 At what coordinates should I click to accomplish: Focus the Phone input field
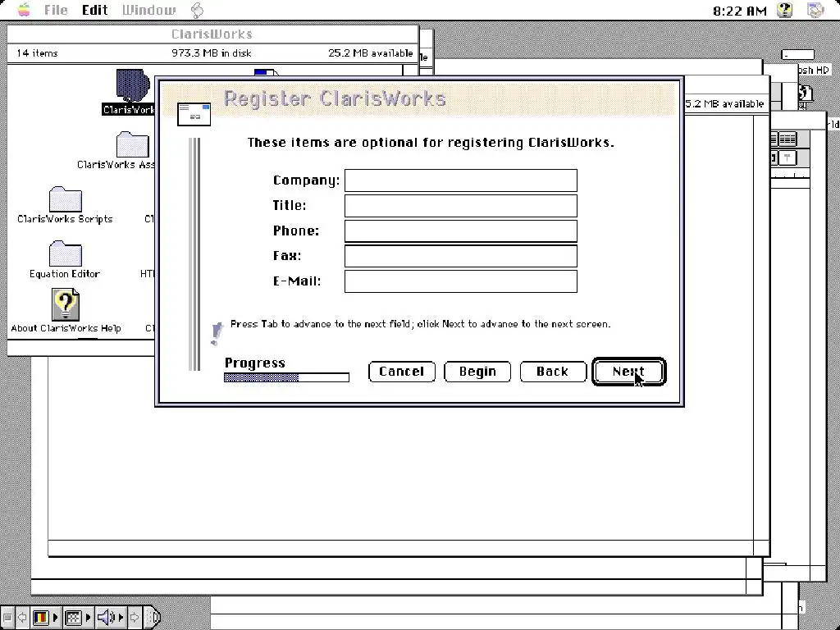click(x=461, y=231)
